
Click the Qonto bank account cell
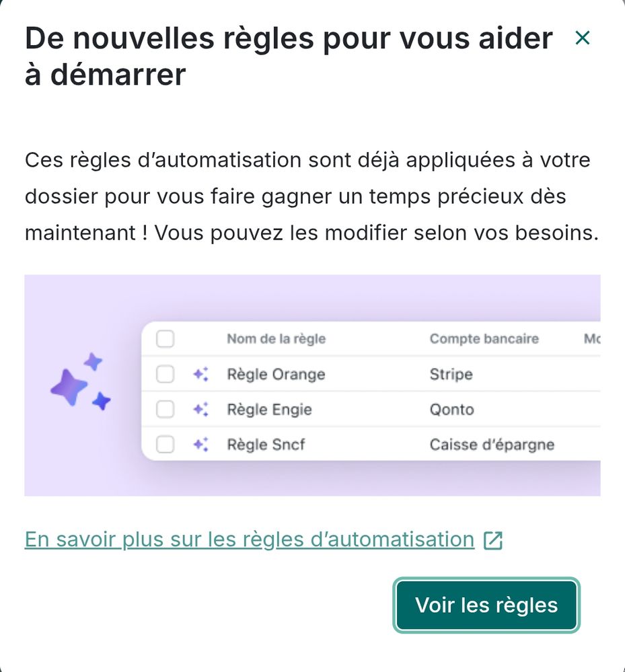pyautogui.click(x=451, y=409)
